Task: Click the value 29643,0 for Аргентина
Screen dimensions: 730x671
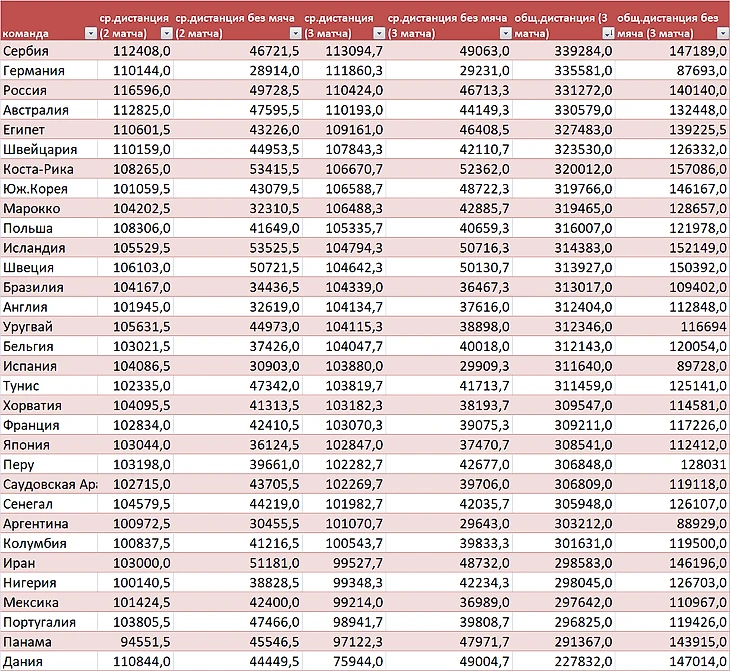Action: pos(484,524)
